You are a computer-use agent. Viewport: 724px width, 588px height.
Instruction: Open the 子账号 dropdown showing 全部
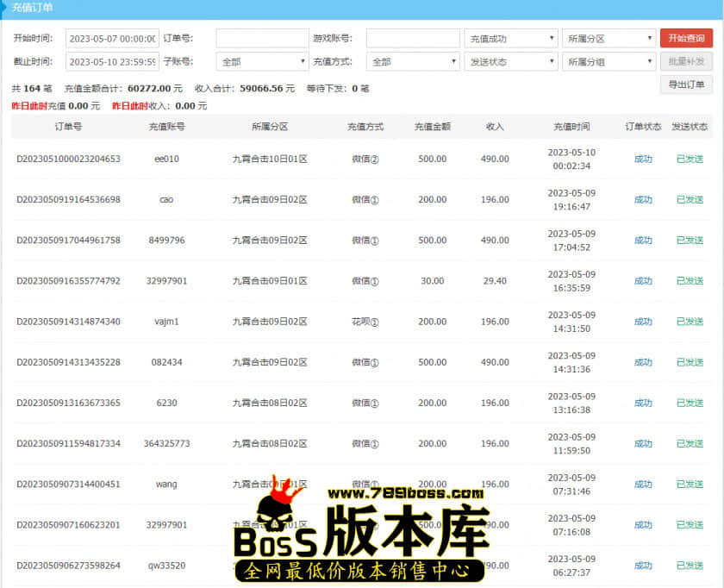[262, 62]
